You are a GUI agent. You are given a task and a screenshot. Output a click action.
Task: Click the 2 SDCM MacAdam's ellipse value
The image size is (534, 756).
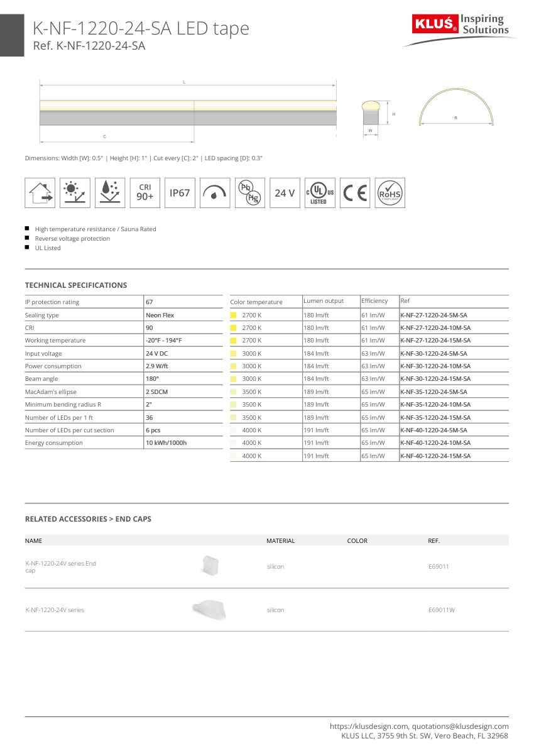point(156,392)
